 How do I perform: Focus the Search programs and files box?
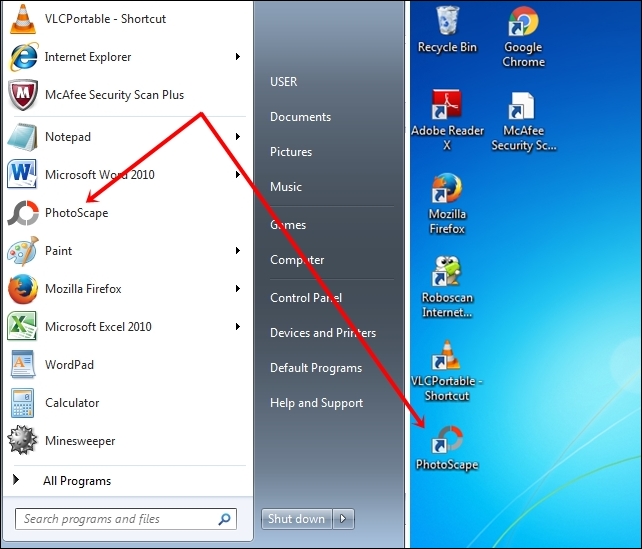tap(126, 519)
